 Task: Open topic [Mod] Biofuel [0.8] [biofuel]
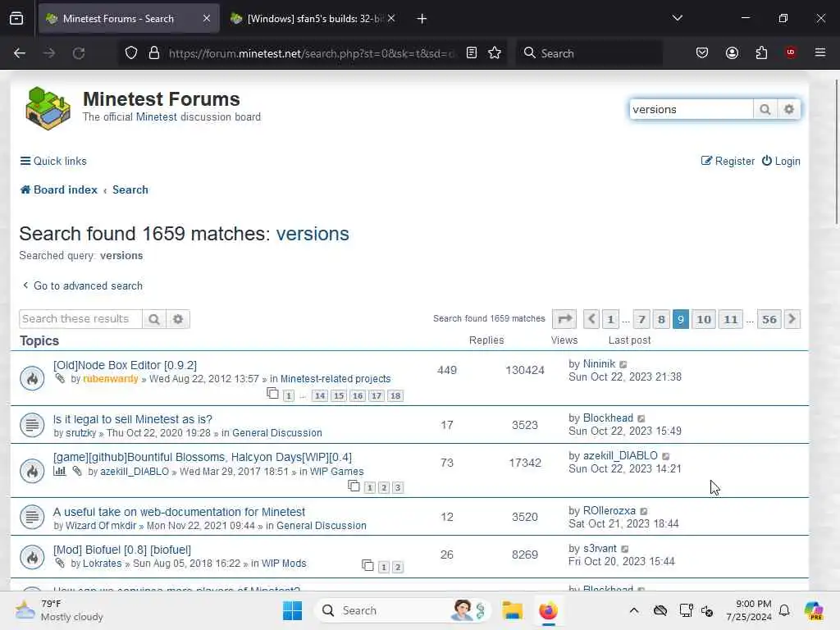pyautogui.click(x=121, y=550)
